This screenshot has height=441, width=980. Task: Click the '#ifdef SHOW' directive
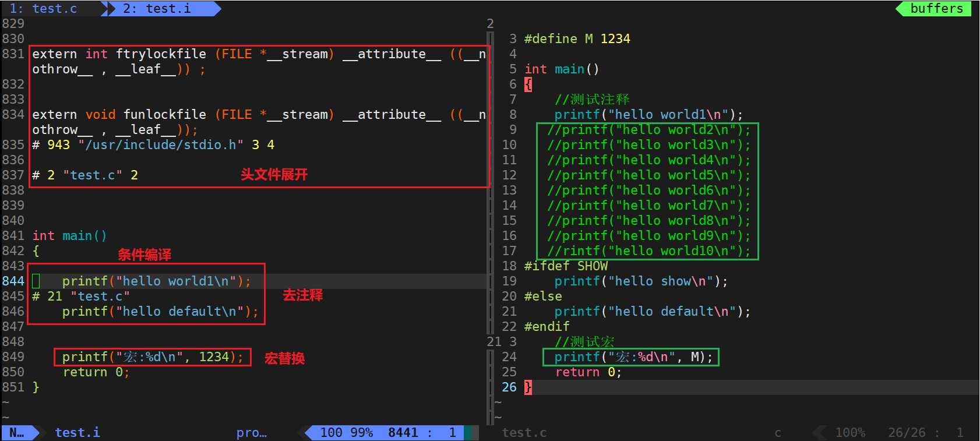coord(566,266)
